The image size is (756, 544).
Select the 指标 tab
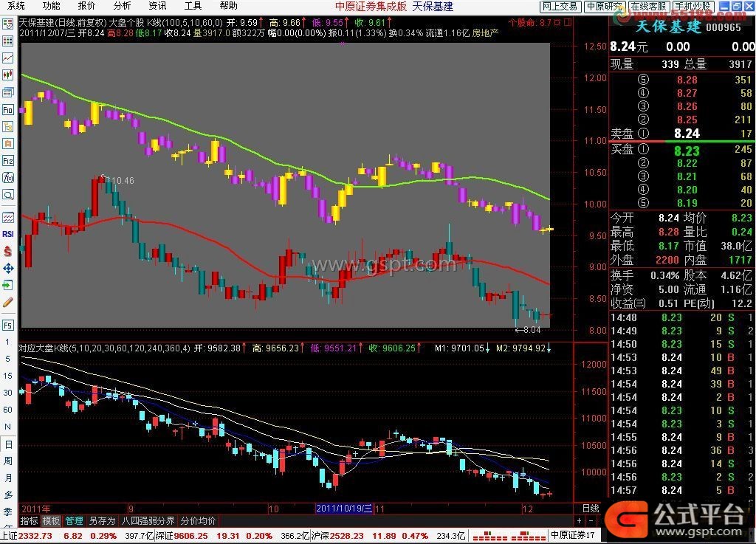29,521
